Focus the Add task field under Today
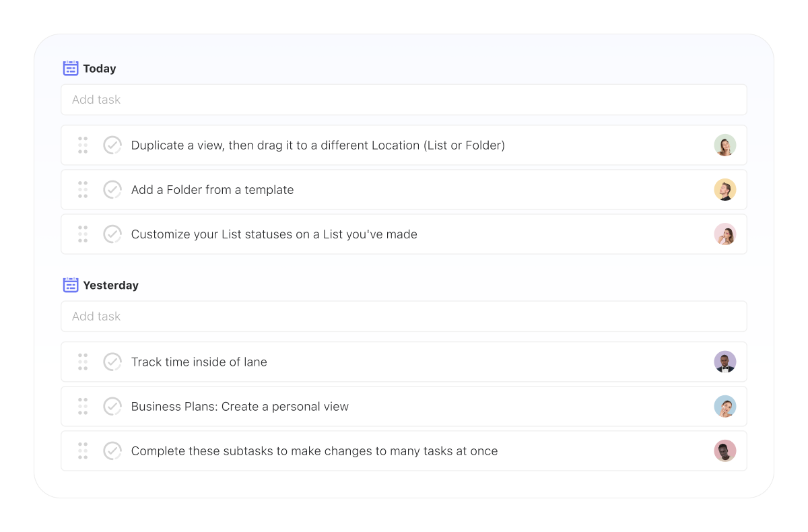The image size is (808, 532). click(404, 100)
